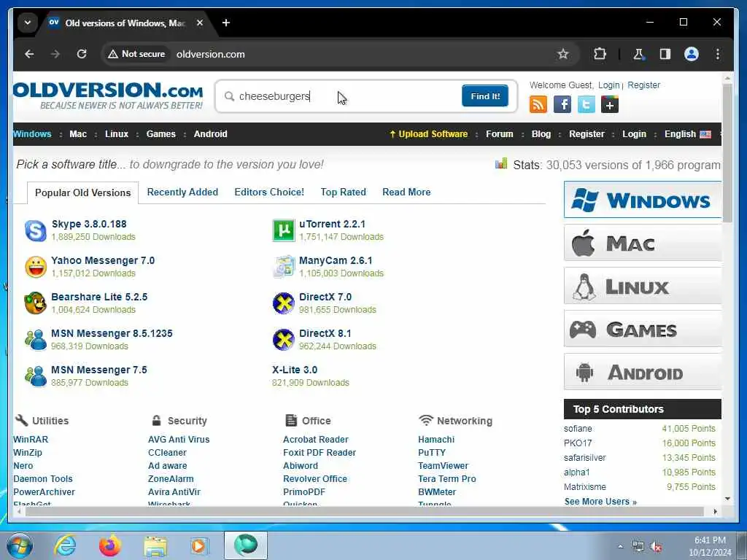Click the Upload Software link
The width and height of the screenshot is (747, 560).
429,134
